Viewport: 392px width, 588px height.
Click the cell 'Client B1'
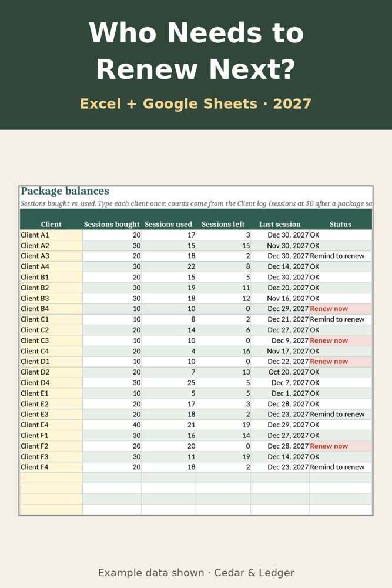(x=51, y=277)
